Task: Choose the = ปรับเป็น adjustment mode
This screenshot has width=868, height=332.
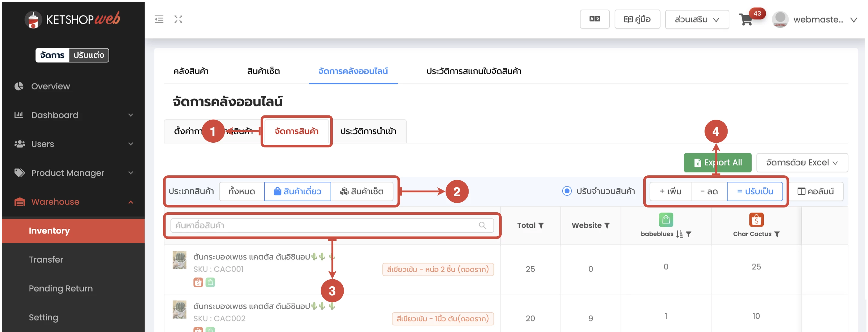Action: click(x=755, y=191)
